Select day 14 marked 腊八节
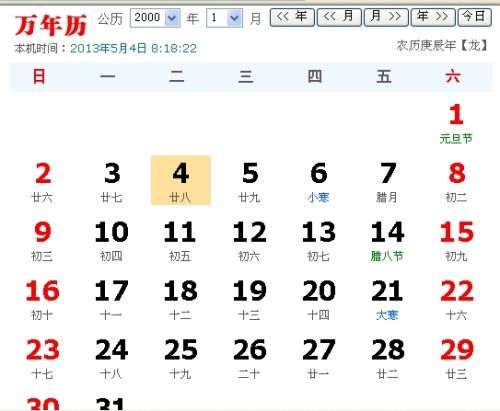This screenshot has height=411, width=500. (x=387, y=241)
